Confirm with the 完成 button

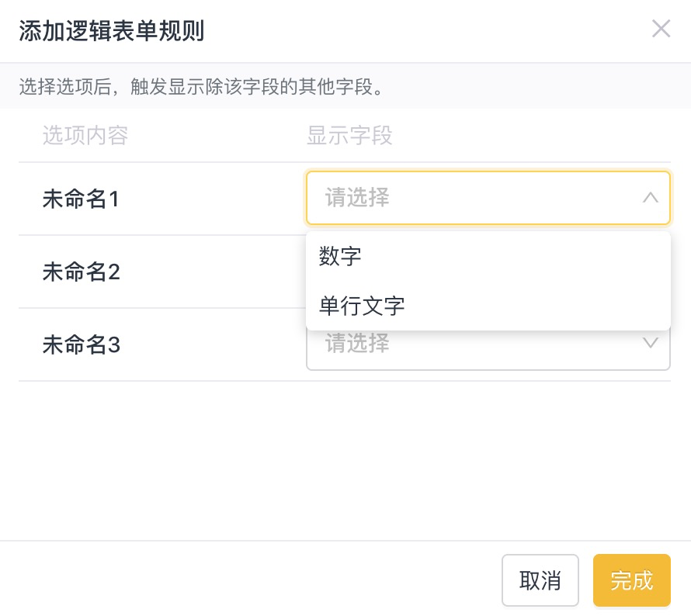631,580
